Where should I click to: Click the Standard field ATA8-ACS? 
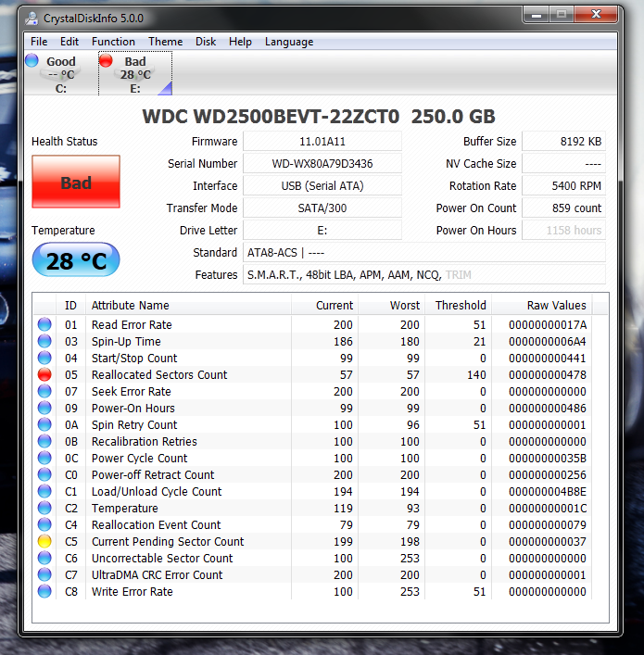click(424, 252)
